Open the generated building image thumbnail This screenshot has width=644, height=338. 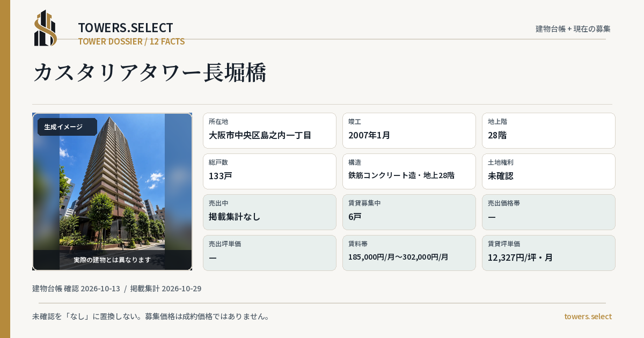[x=112, y=192]
